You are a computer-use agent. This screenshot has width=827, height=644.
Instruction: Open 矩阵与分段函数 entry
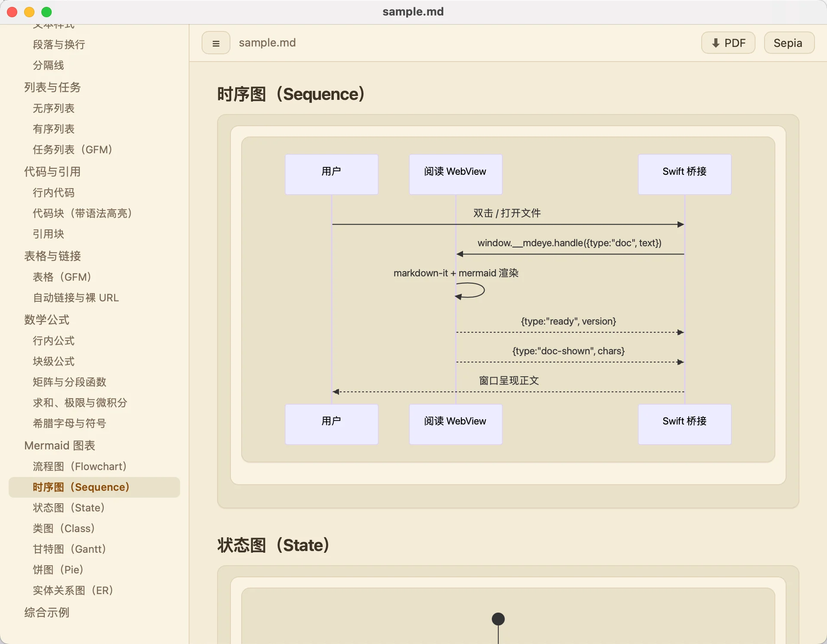click(x=69, y=382)
